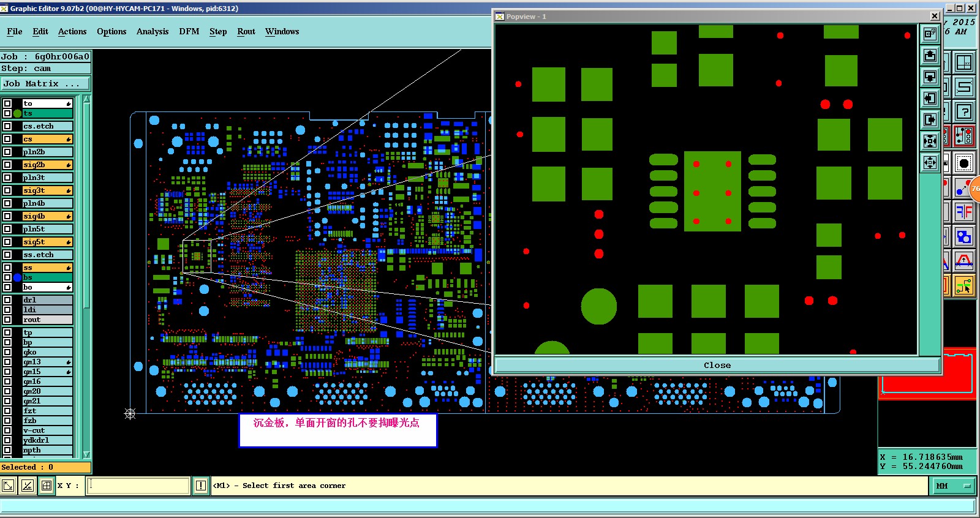Select the ydkdrl layer row

tap(48, 440)
